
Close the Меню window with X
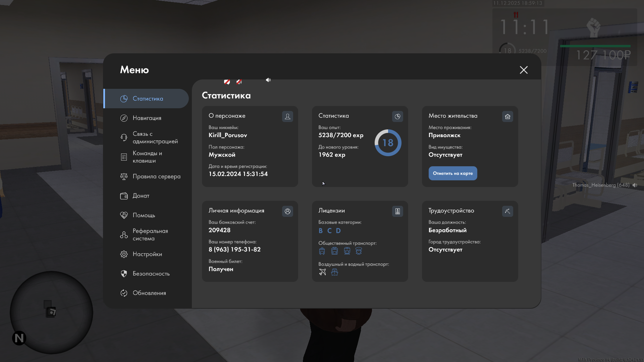pyautogui.click(x=524, y=70)
